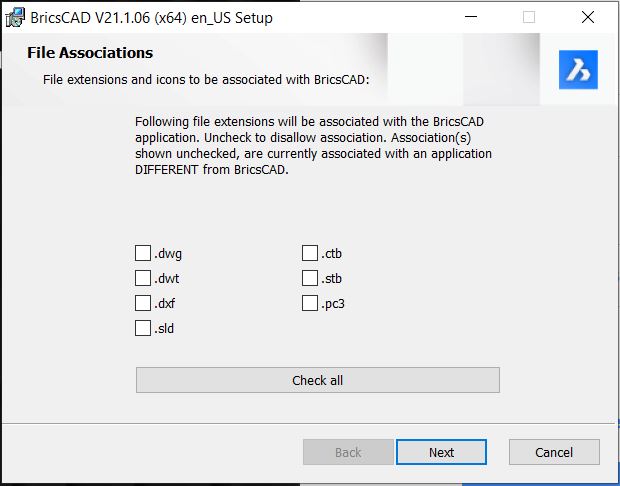Proceed with the Next button

coord(441,452)
